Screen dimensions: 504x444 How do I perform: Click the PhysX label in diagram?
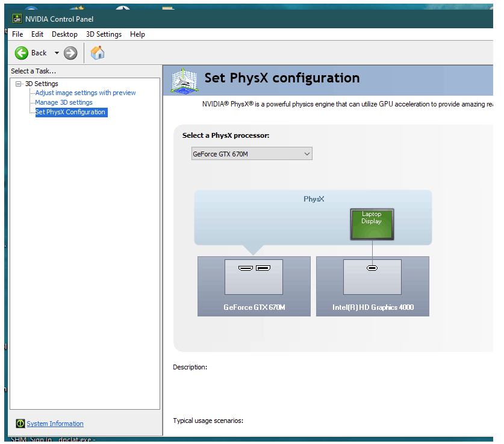click(314, 199)
